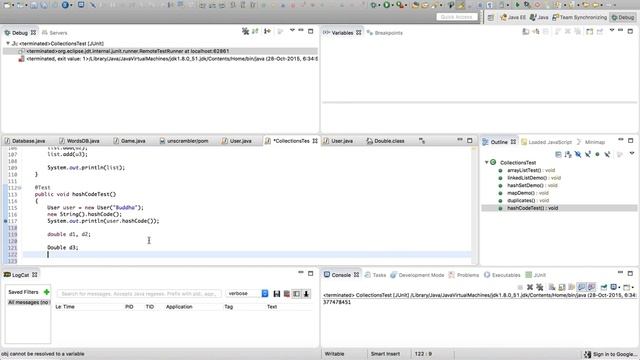Click Open Console icon in Console toolbar

tap(627, 287)
